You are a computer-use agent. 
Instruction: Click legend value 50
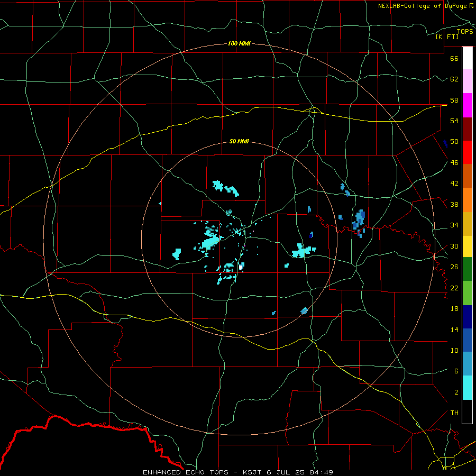[454, 141]
